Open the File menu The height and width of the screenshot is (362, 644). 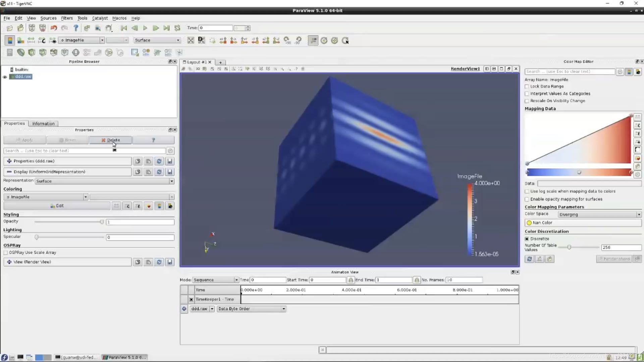pyautogui.click(x=7, y=18)
